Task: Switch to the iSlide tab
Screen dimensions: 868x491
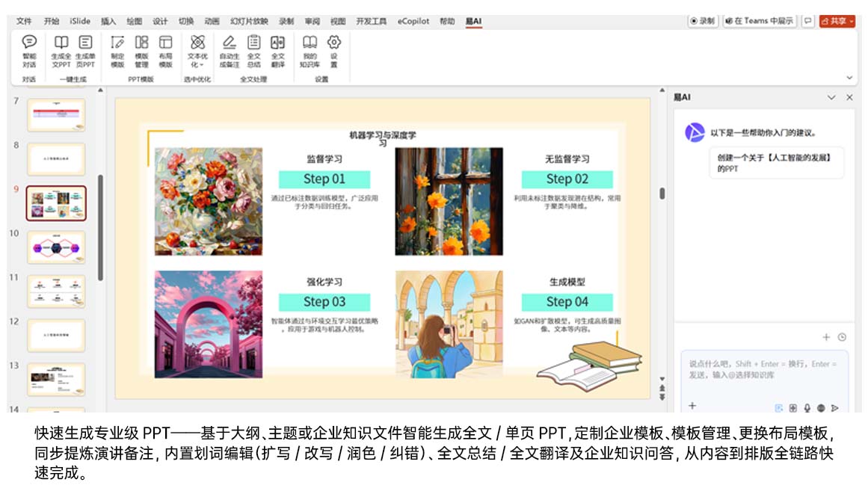Action: [80, 22]
